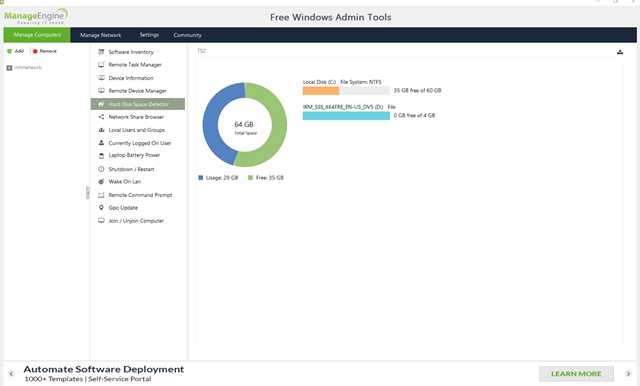This screenshot has height=386, width=640.
Task: Click the D: drive cyan usage bar
Action: point(346,115)
